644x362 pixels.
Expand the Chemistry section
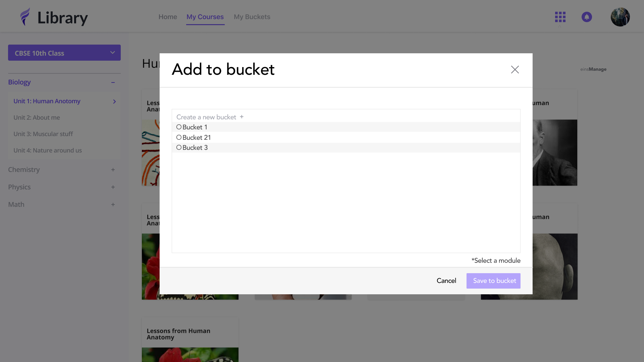click(113, 170)
